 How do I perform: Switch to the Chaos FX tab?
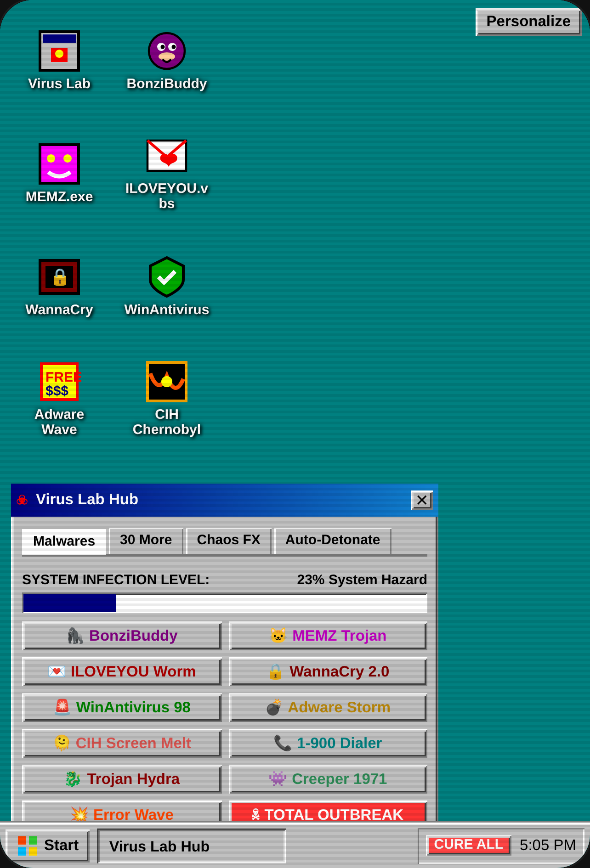click(228, 540)
